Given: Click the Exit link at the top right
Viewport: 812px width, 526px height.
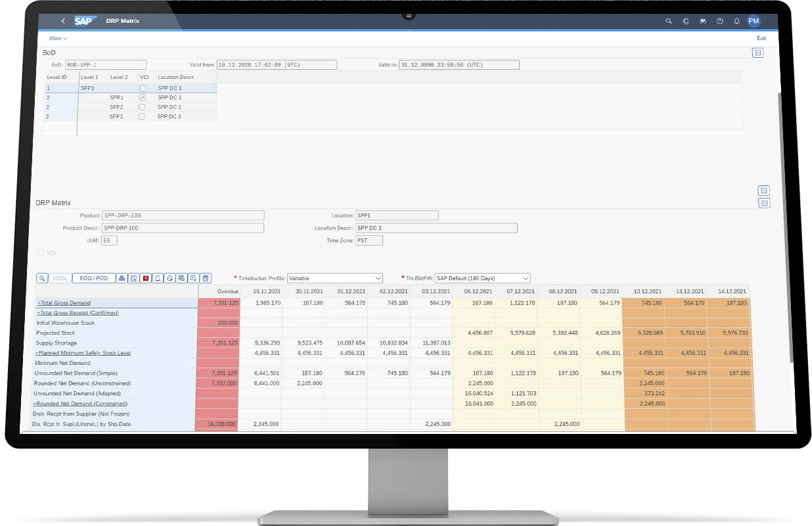Looking at the screenshot, I should coord(761,37).
